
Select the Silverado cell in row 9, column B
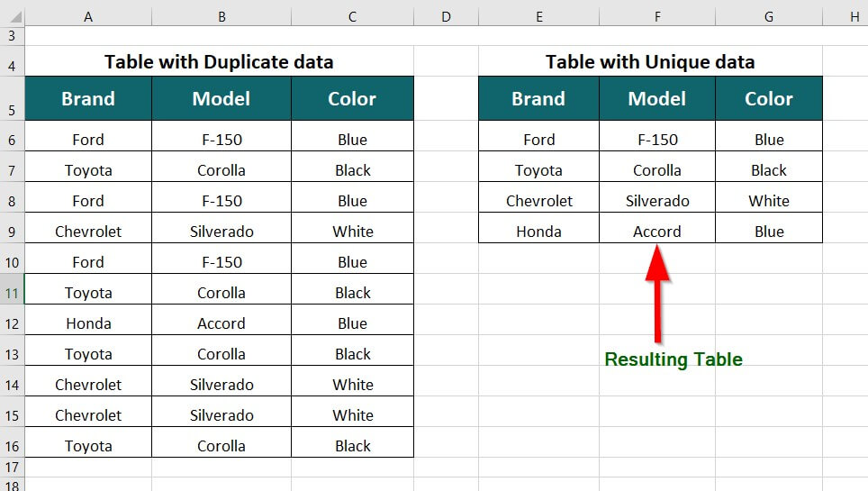pyautogui.click(x=222, y=232)
